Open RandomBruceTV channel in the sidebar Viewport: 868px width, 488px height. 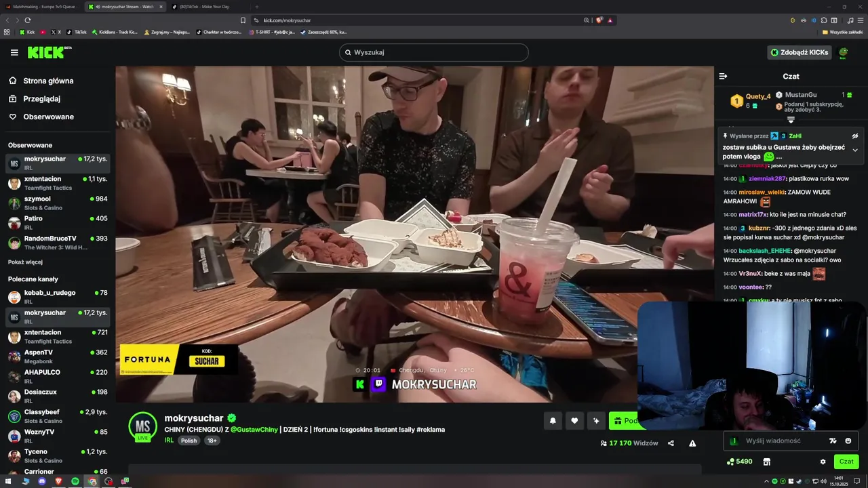58,243
